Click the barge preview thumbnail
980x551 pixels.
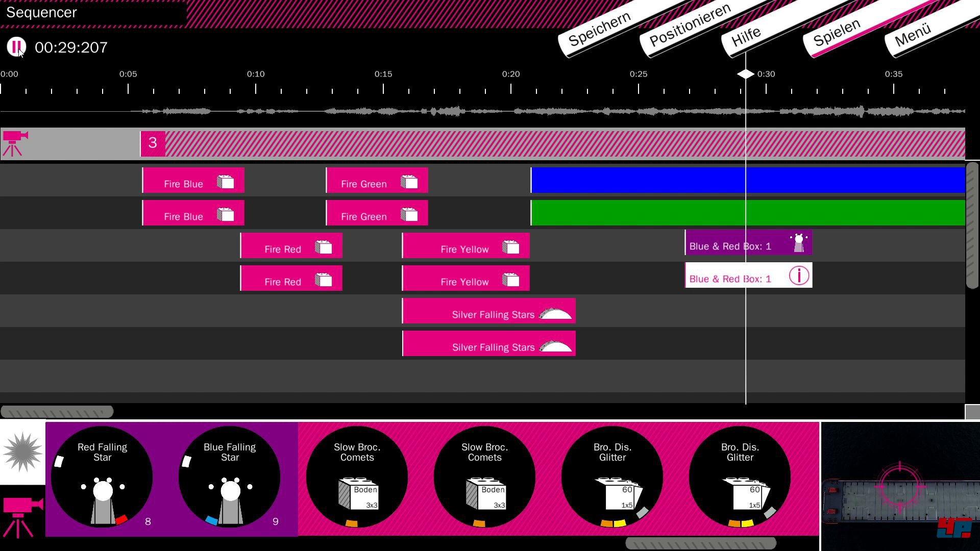[x=900, y=487]
